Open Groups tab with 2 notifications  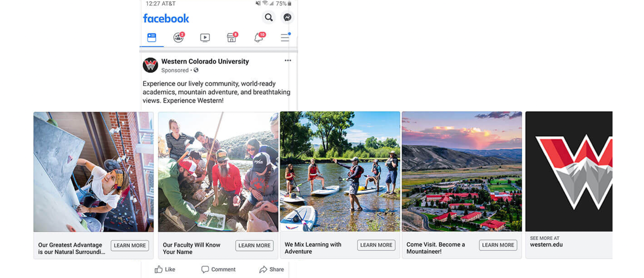(179, 37)
